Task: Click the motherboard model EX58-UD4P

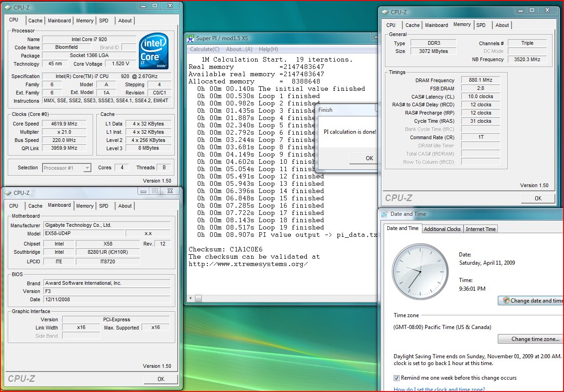Action: pyautogui.click(x=84, y=233)
